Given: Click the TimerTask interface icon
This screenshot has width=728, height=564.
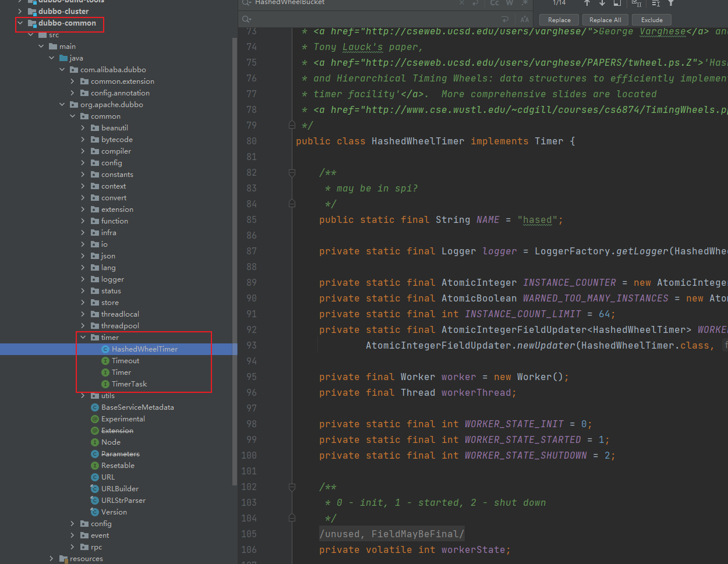Looking at the screenshot, I should point(105,384).
